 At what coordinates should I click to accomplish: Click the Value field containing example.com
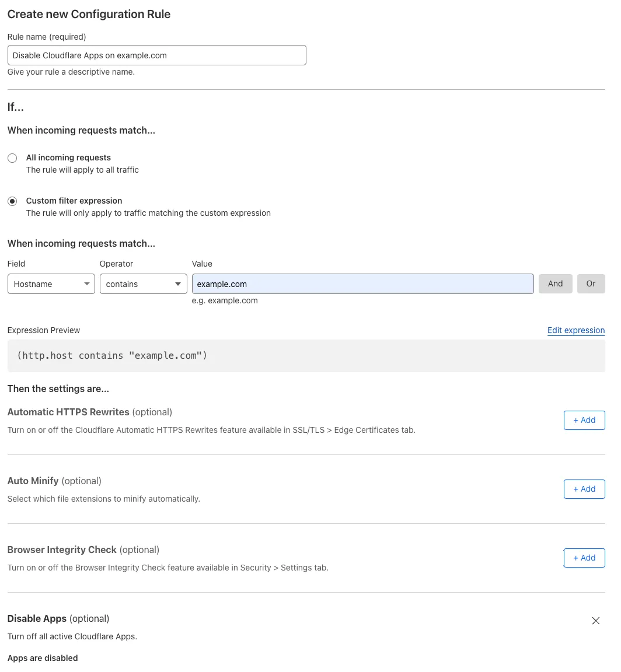pyautogui.click(x=362, y=284)
